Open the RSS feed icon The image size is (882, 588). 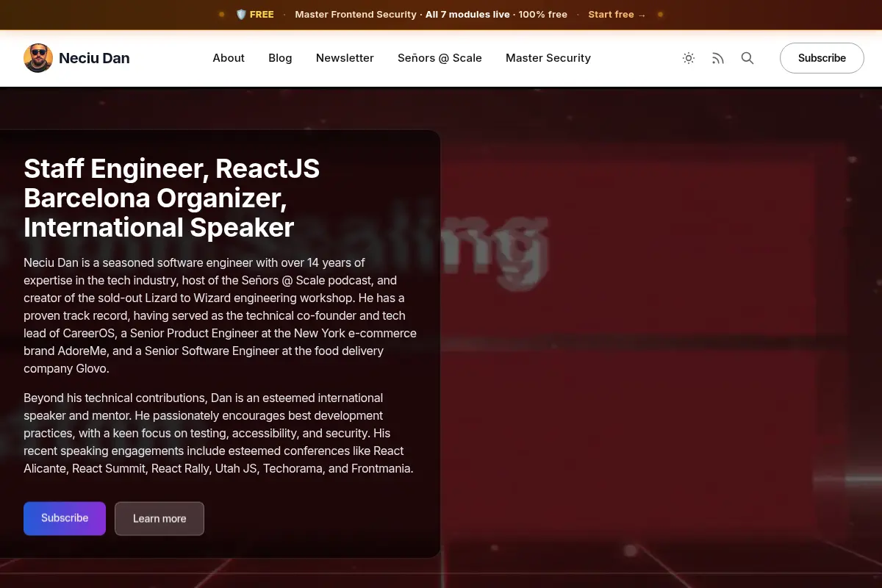point(718,58)
